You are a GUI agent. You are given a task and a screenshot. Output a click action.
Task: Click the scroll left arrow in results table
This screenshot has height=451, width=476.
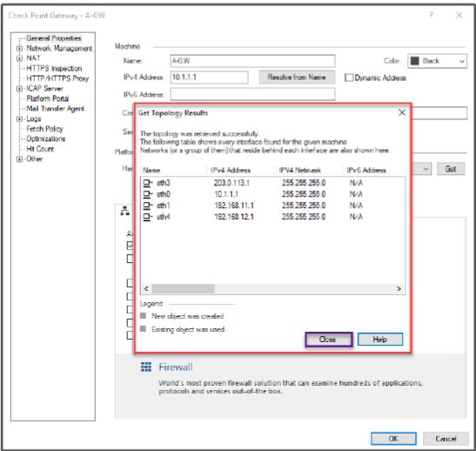click(x=146, y=288)
